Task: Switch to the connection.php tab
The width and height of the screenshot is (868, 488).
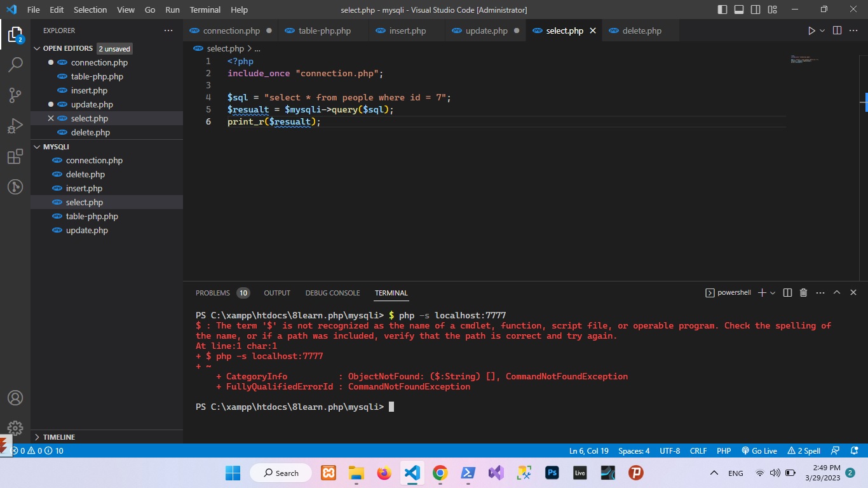Action: click(231, 30)
